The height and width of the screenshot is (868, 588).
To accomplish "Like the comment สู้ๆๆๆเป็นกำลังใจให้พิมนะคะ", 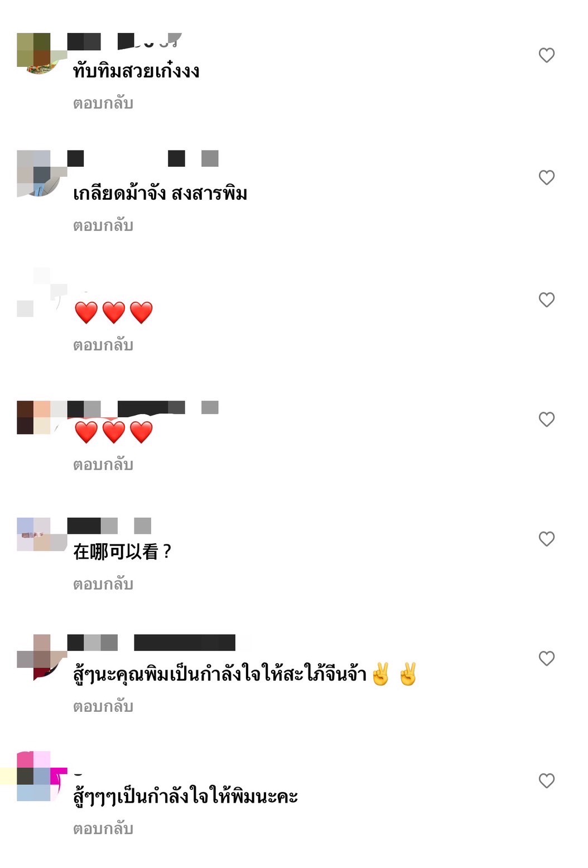I will click(x=546, y=780).
